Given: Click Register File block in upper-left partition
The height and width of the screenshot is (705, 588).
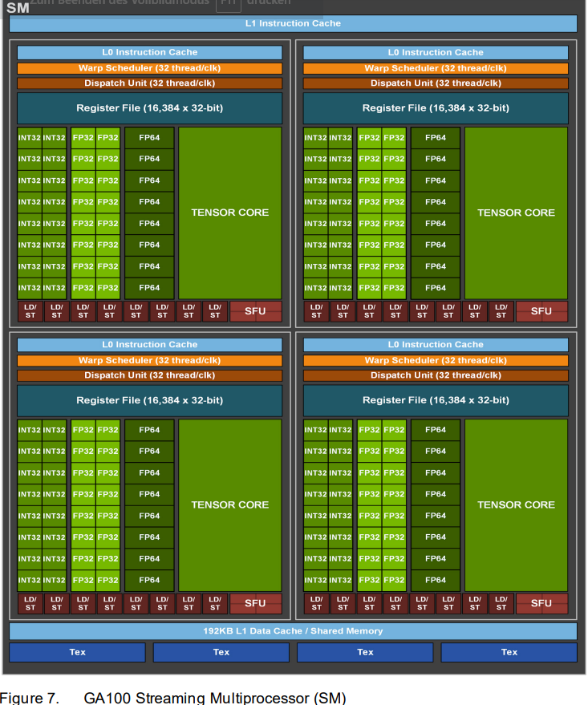Looking at the screenshot, I should click(x=150, y=108).
